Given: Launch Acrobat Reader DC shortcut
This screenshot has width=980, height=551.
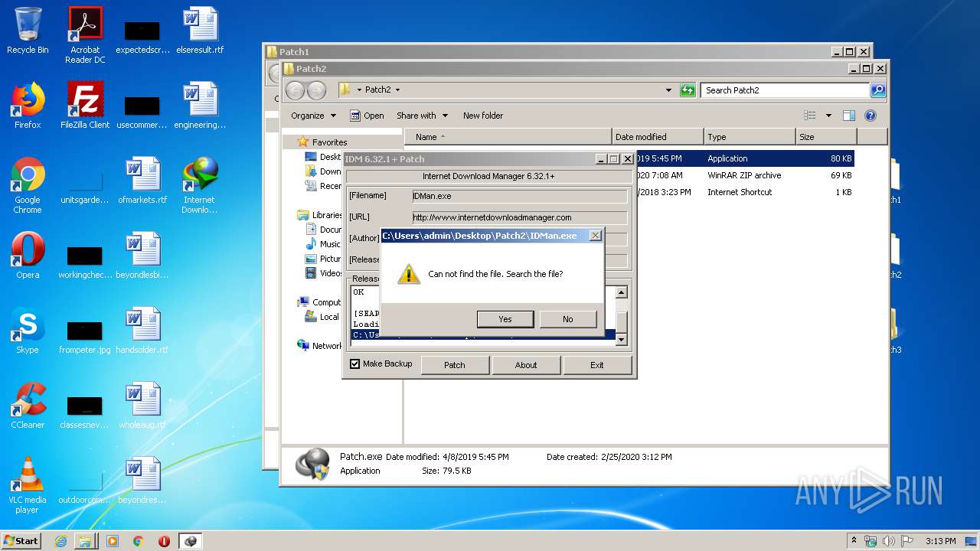Looking at the screenshot, I should click(85, 35).
